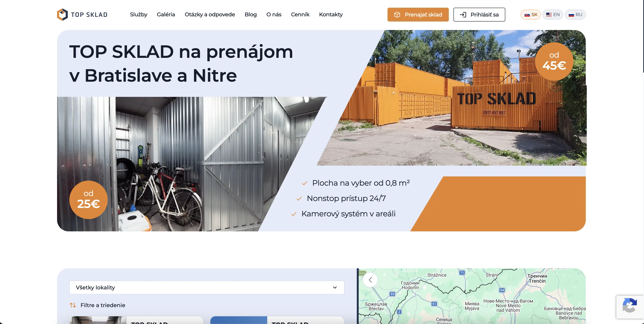Click the od 25€ price badge
Viewport: 644px width, 324px height.
[89, 200]
